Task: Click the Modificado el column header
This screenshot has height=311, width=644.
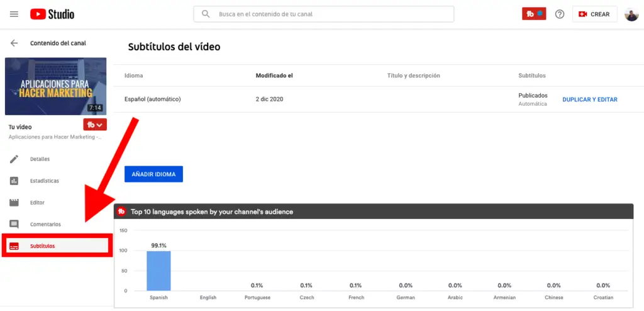Action: 274,76
